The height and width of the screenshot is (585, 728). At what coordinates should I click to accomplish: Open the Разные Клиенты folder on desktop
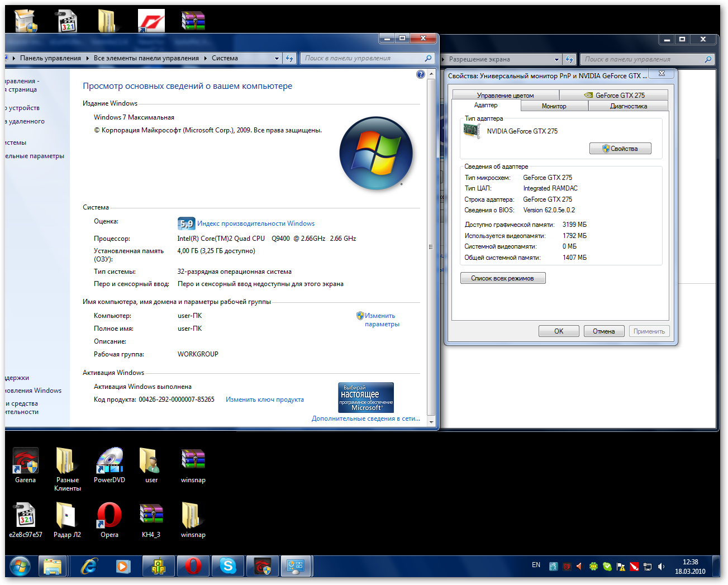pos(67,469)
